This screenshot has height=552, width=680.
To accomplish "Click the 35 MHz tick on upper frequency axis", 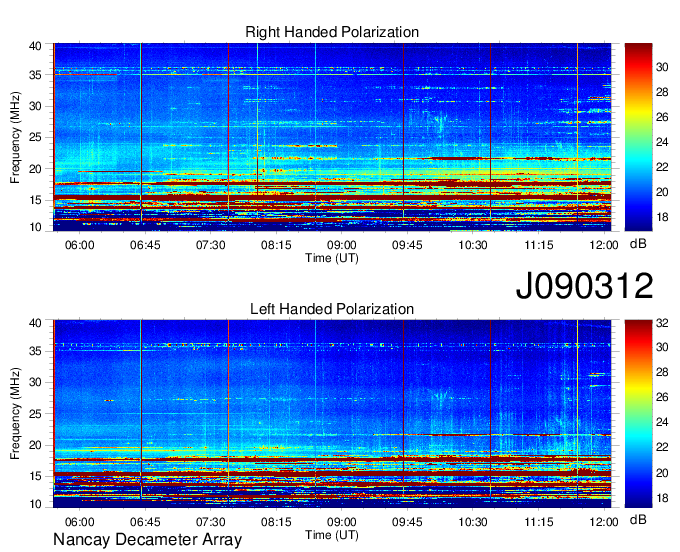I will (35, 75).
